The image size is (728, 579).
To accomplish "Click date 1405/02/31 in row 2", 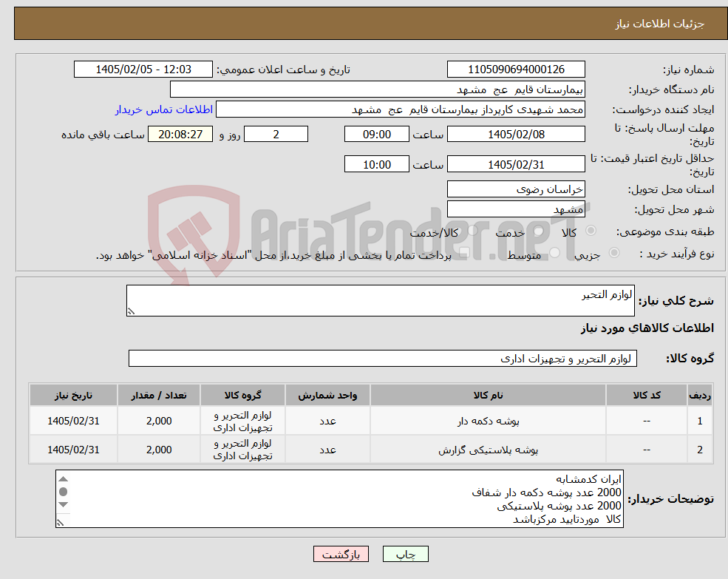I will (x=73, y=450).
